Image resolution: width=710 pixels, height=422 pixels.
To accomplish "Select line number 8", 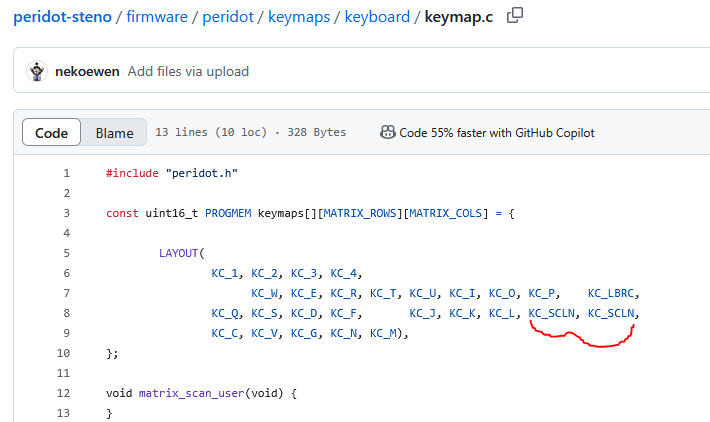I will [66, 313].
